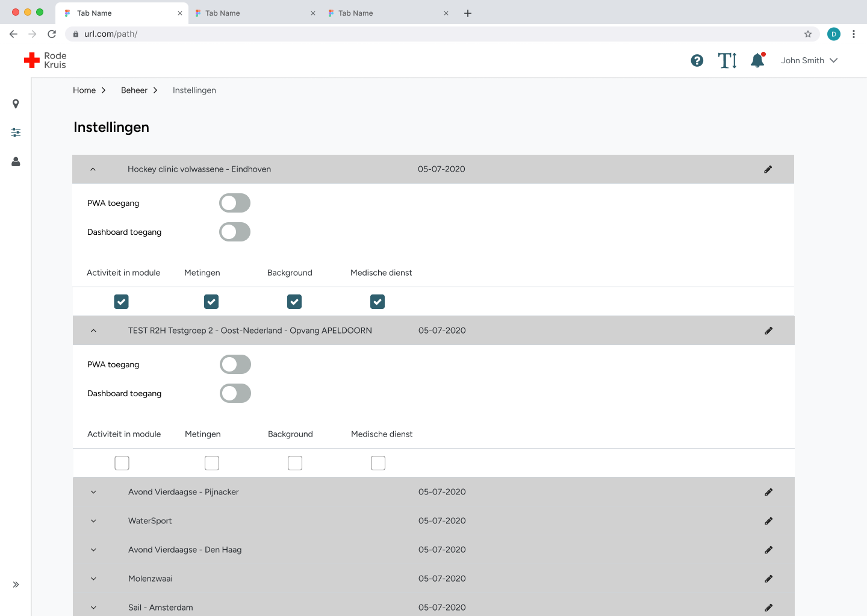Check Metingen for TEST R2H Testgroep
867x616 pixels.
pyautogui.click(x=212, y=463)
